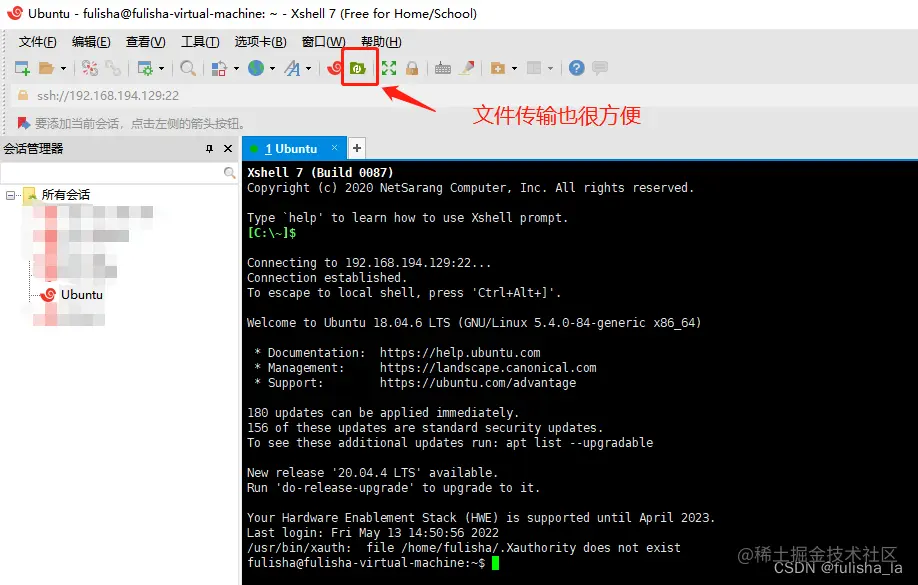918x585 pixels.
Task: Click the highlight pen icon
Action: pyautogui.click(x=467, y=69)
